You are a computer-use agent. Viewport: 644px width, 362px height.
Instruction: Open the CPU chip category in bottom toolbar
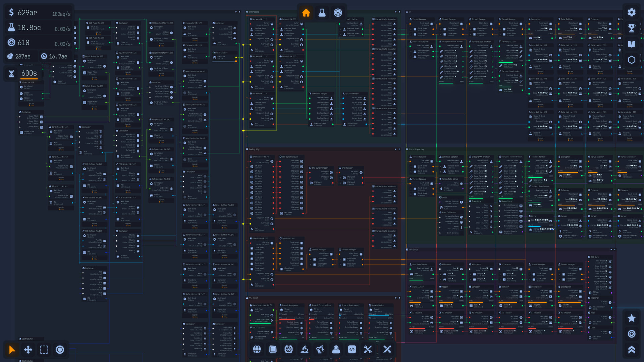(273, 350)
